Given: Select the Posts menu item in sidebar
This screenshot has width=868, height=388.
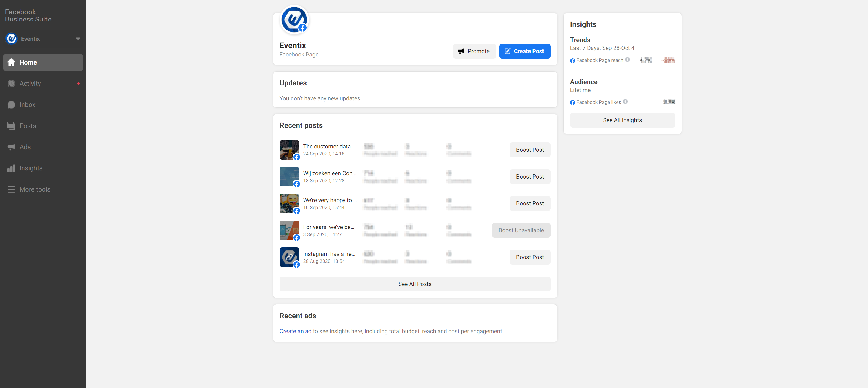Looking at the screenshot, I should point(28,126).
